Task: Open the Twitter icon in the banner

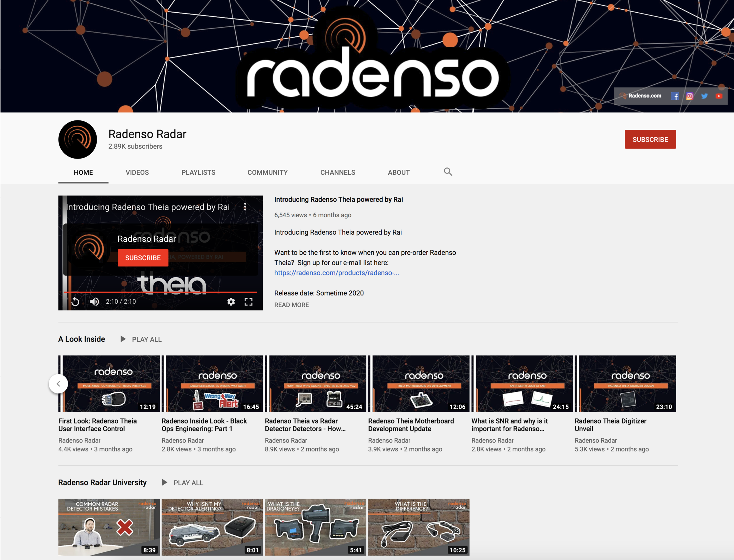Action: pyautogui.click(x=704, y=96)
